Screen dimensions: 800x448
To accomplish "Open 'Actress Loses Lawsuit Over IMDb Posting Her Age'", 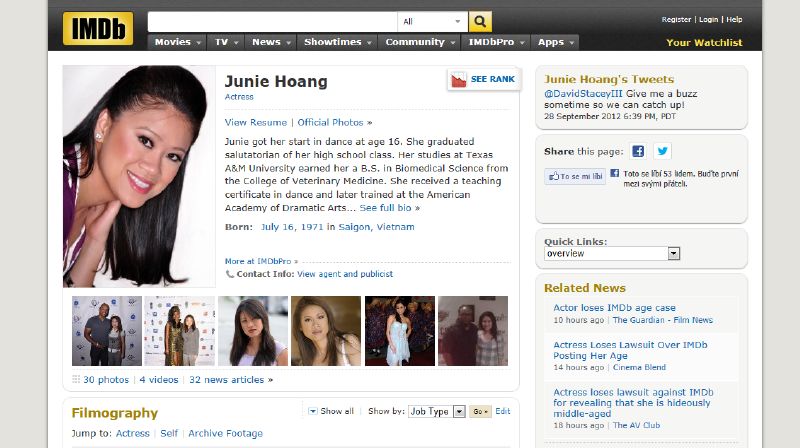I will (630, 350).
